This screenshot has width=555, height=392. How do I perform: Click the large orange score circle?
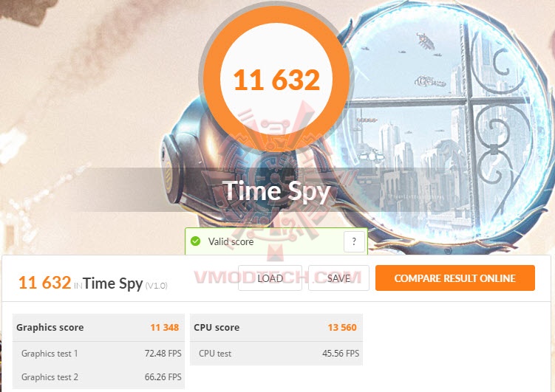coord(276,80)
